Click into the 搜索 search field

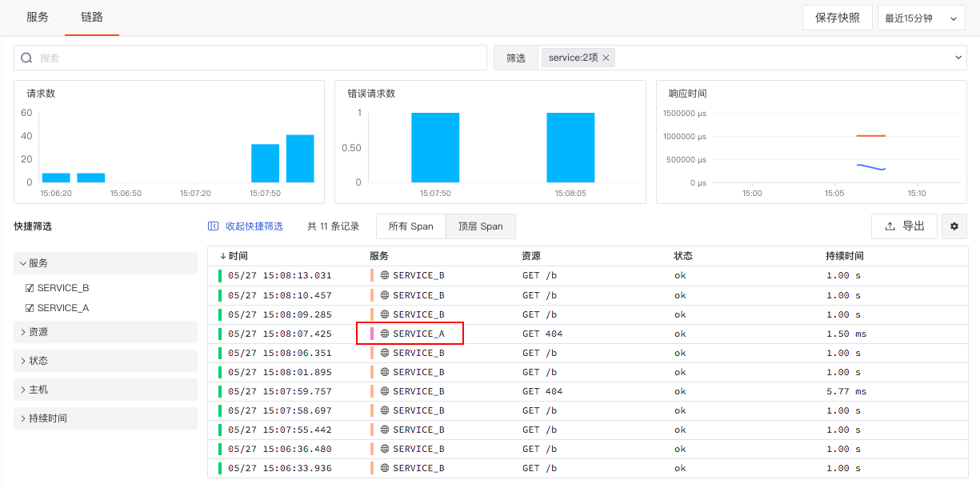pos(250,58)
